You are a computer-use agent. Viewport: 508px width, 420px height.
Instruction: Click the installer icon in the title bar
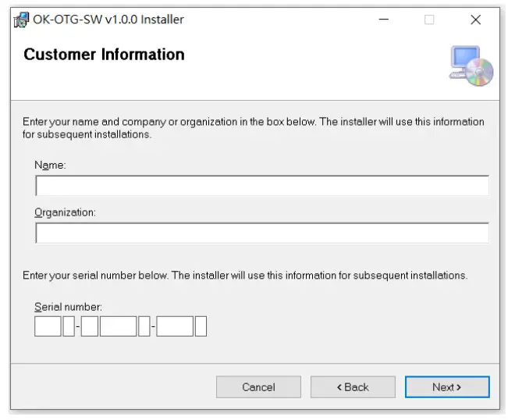[21, 20]
